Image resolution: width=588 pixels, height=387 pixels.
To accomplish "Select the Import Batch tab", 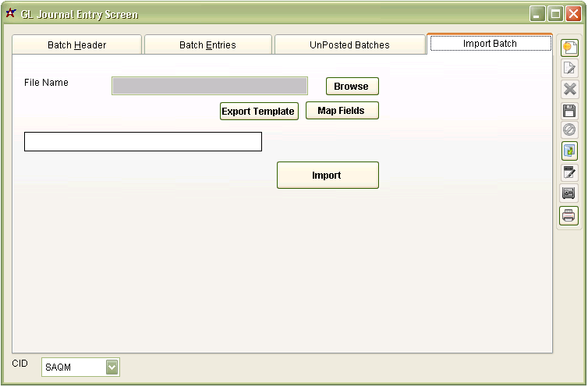I will (x=490, y=44).
